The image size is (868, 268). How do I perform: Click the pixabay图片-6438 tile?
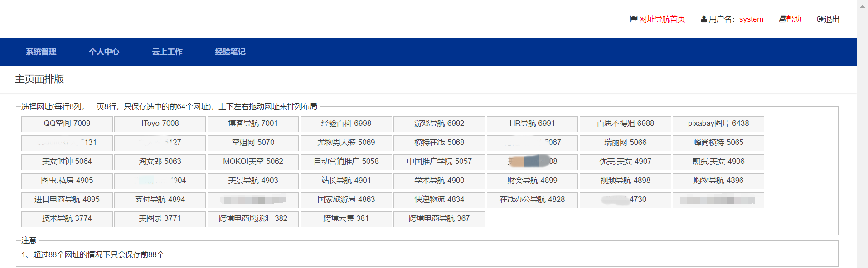point(718,124)
